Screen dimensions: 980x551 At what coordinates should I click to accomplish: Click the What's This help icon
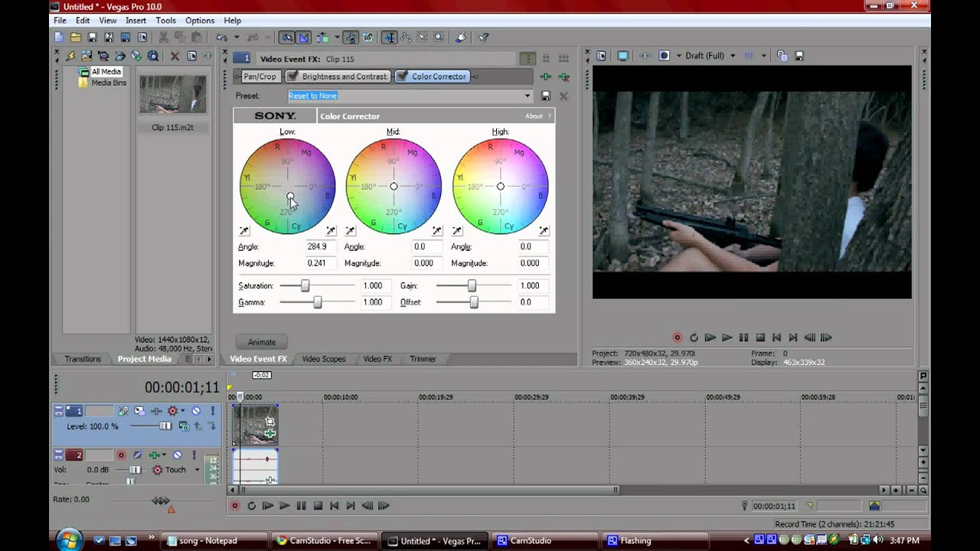[x=483, y=37]
